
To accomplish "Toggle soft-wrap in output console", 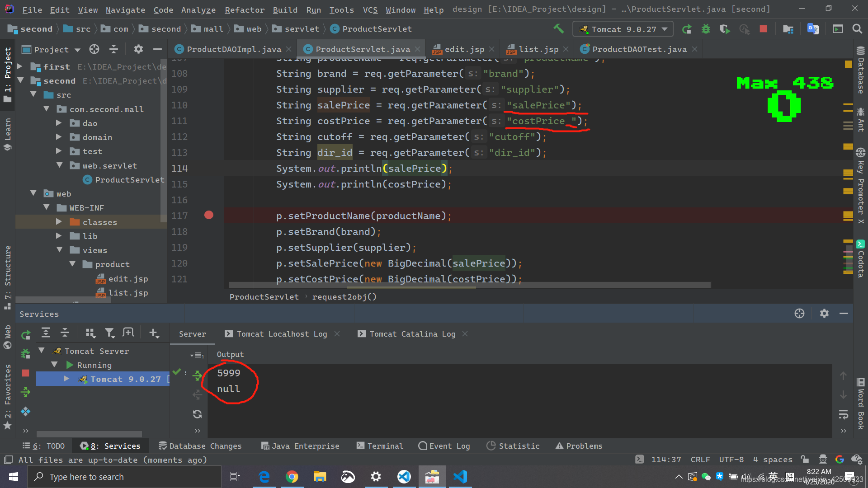I will point(843,414).
